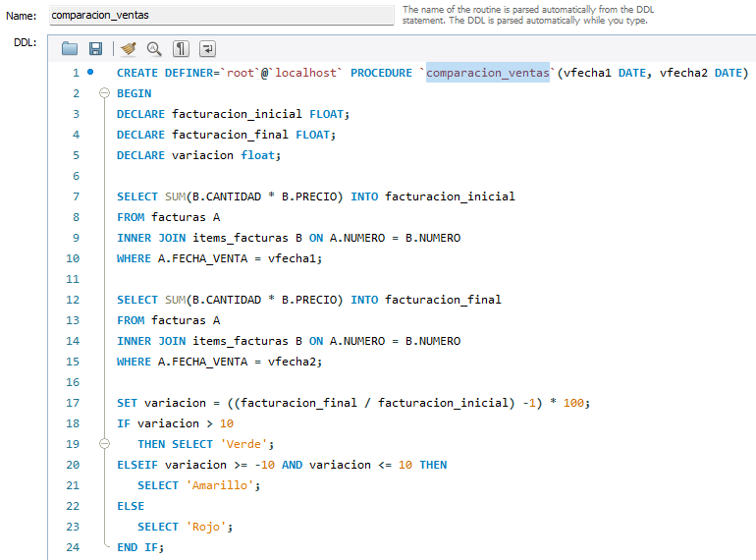Toggle display of invisible characters
Screen dimensions: 756x560
(x=182, y=48)
